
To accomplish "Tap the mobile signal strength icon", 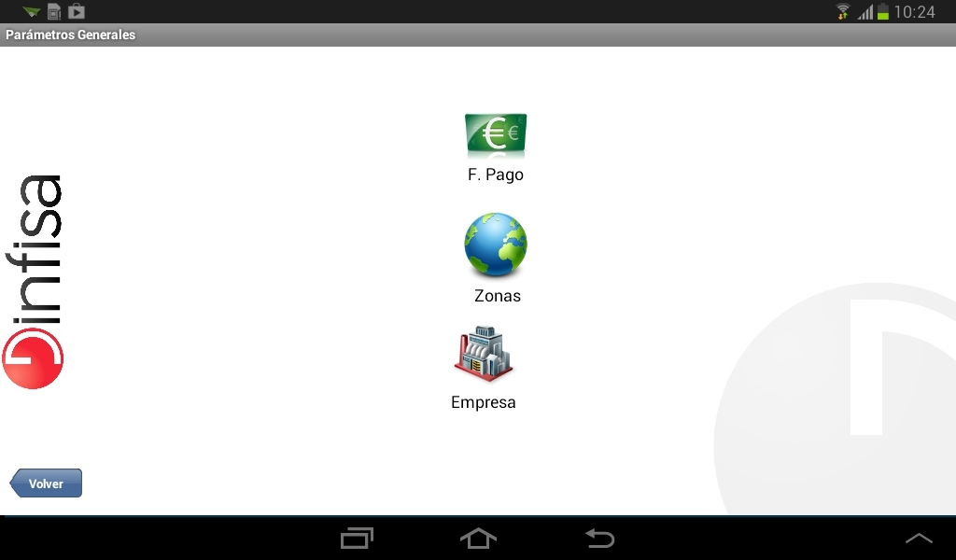I will pos(865,11).
